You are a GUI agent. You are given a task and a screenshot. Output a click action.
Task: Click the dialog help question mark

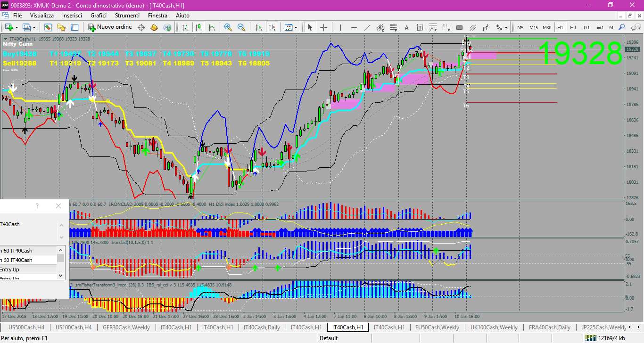(37, 206)
